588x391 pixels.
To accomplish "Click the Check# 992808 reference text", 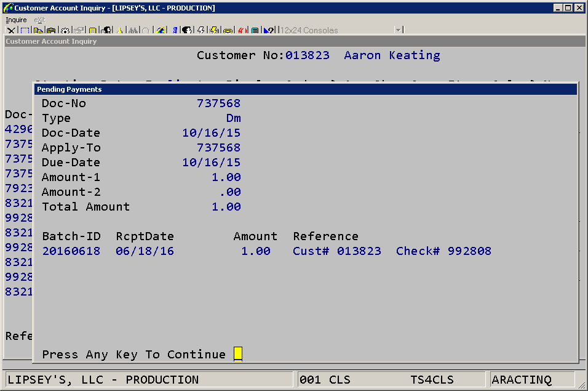I will pos(443,251).
